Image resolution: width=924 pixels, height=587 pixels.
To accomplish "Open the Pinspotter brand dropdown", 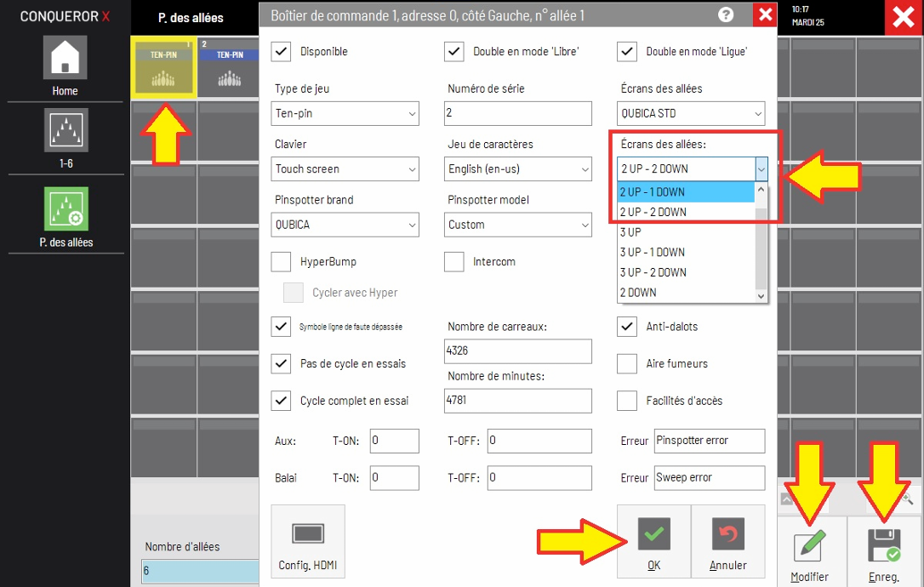I will pyautogui.click(x=345, y=225).
